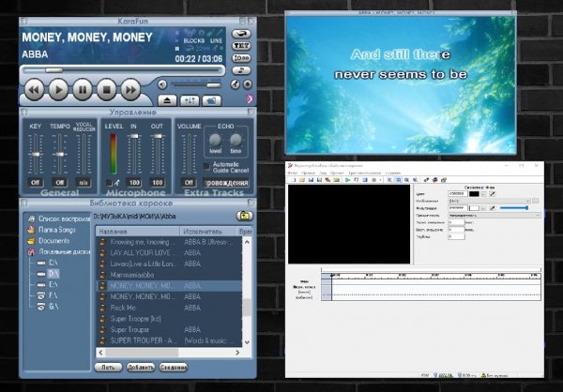Select the Knowing me, knowing song row

click(170, 242)
